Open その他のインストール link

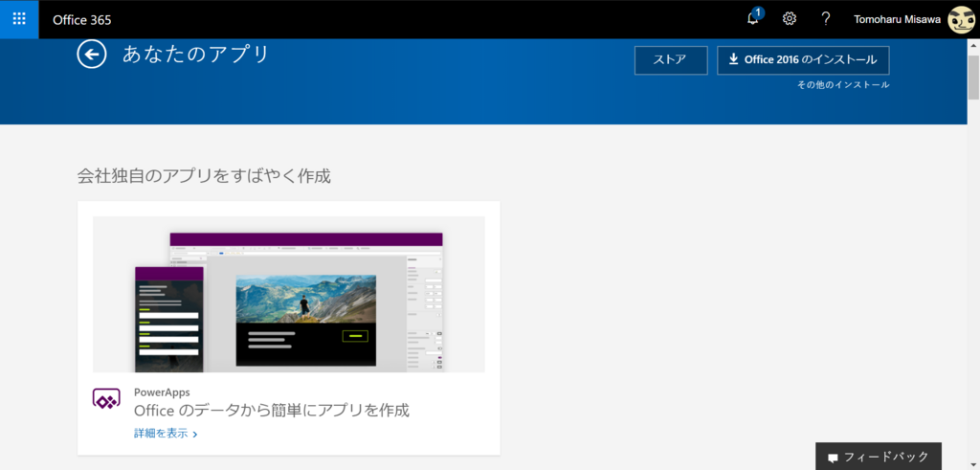[x=843, y=85]
